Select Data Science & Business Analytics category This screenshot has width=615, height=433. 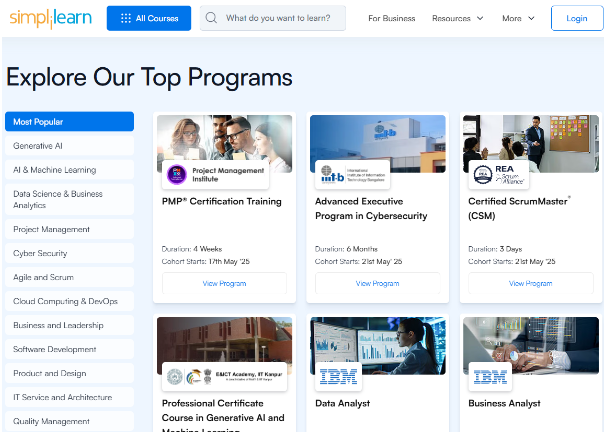tap(69, 199)
